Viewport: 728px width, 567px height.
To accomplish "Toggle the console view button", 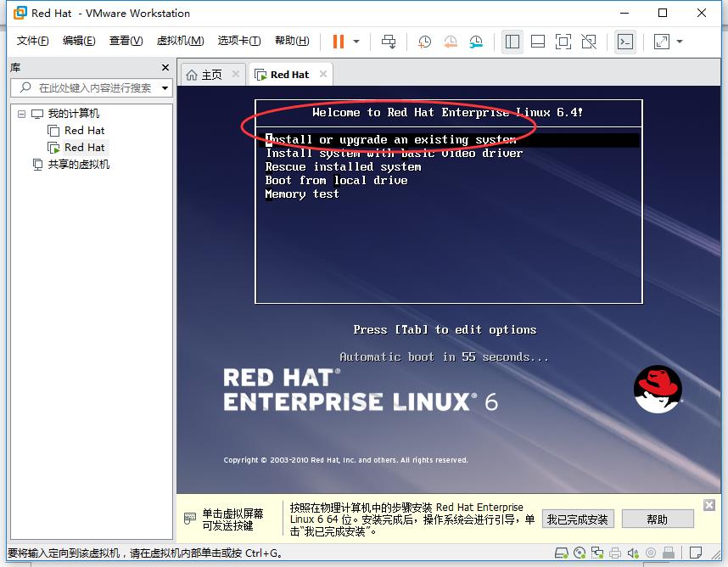I will pos(625,42).
